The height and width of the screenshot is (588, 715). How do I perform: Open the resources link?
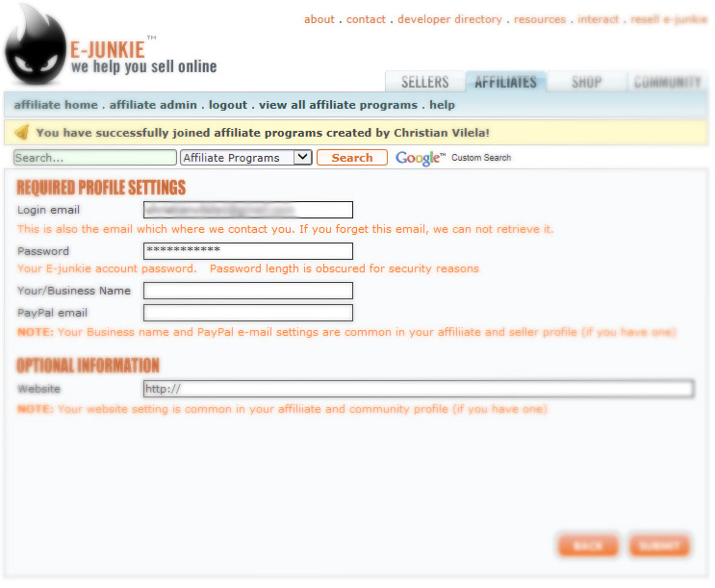pyautogui.click(x=540, y=19)
